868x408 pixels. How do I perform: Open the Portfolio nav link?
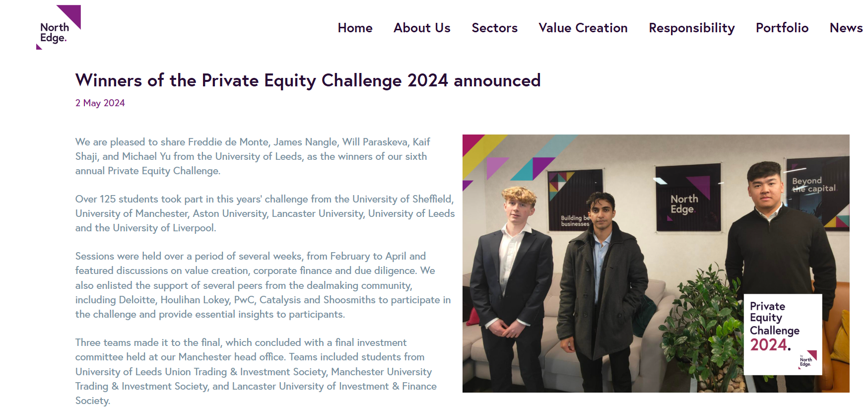pyautogui.click(x=782, y=28)
